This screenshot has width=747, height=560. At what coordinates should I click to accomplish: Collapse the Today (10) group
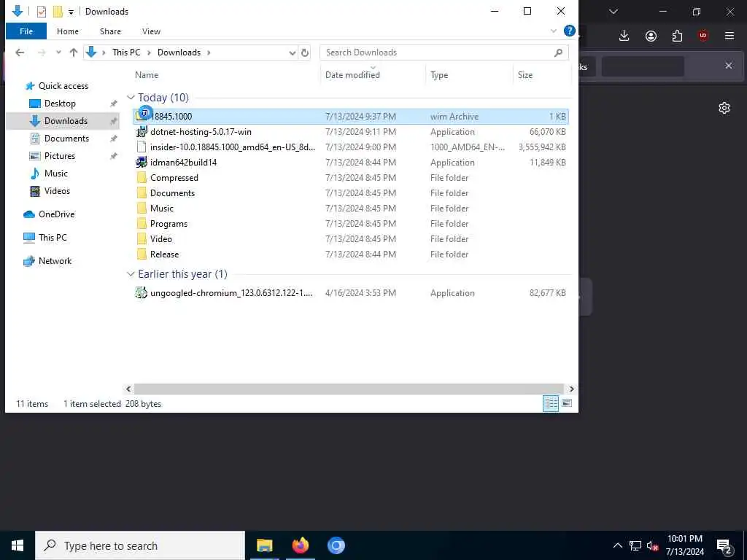click(x=131, y=98)
